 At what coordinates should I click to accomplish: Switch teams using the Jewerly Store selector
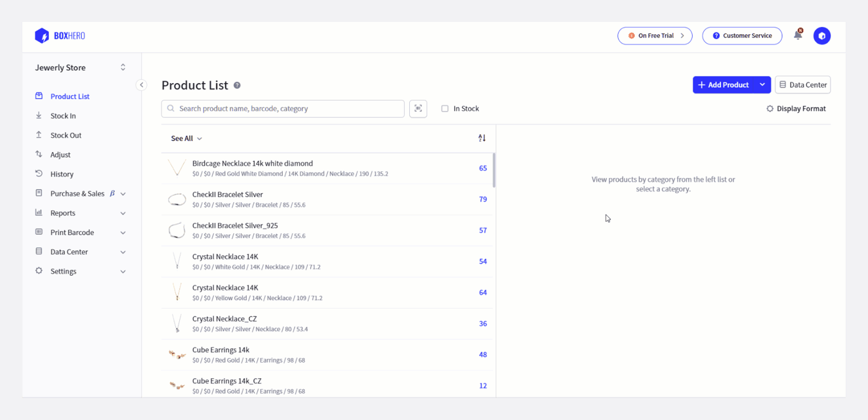pyautogui.click(x=81, y=68)
